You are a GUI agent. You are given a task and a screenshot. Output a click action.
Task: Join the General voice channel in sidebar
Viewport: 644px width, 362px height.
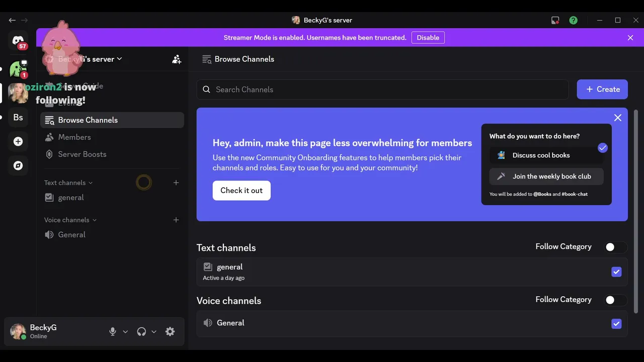112,235
